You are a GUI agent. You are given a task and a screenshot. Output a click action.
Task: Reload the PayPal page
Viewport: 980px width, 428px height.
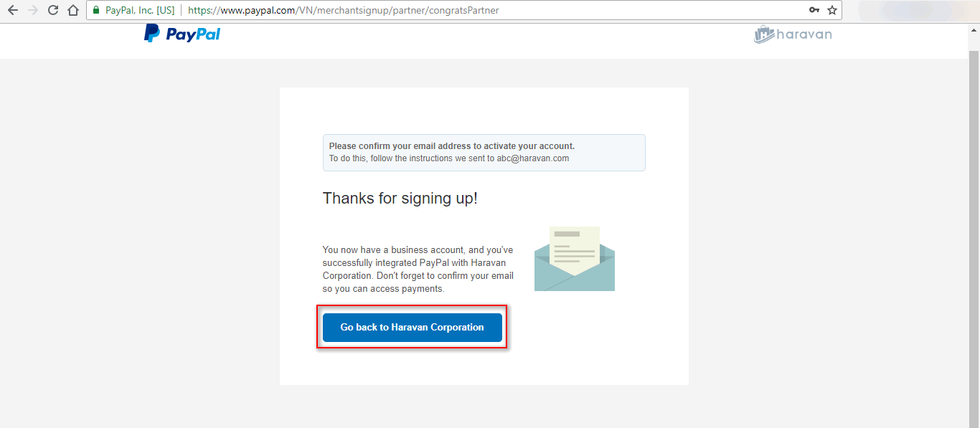[52, 10]
